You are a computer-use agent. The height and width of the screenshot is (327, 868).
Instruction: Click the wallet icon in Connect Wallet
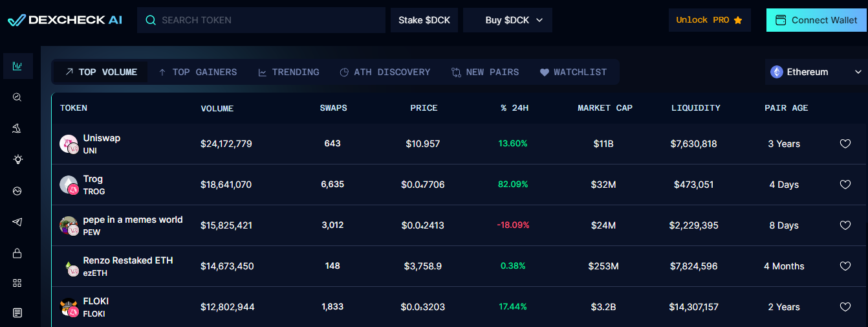(x=781, y=20)
